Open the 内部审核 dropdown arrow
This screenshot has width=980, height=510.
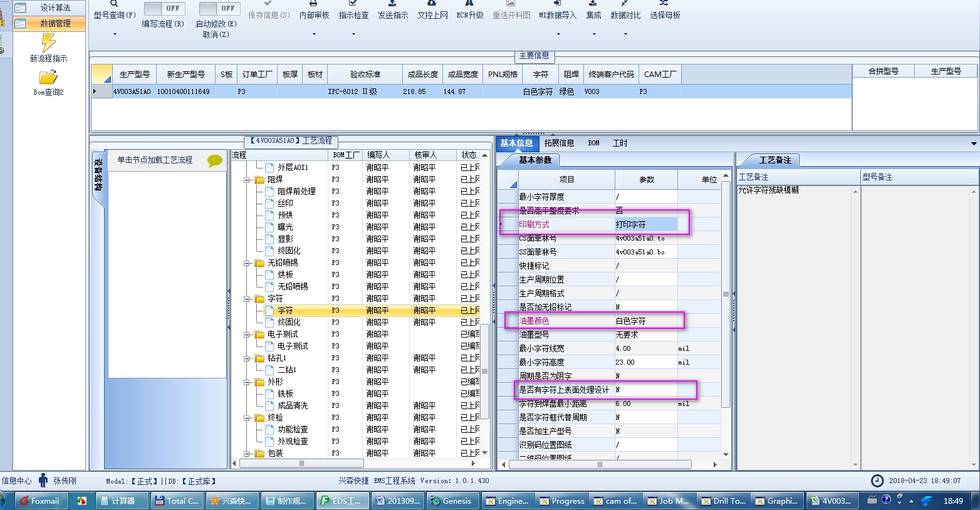point(314,34)
